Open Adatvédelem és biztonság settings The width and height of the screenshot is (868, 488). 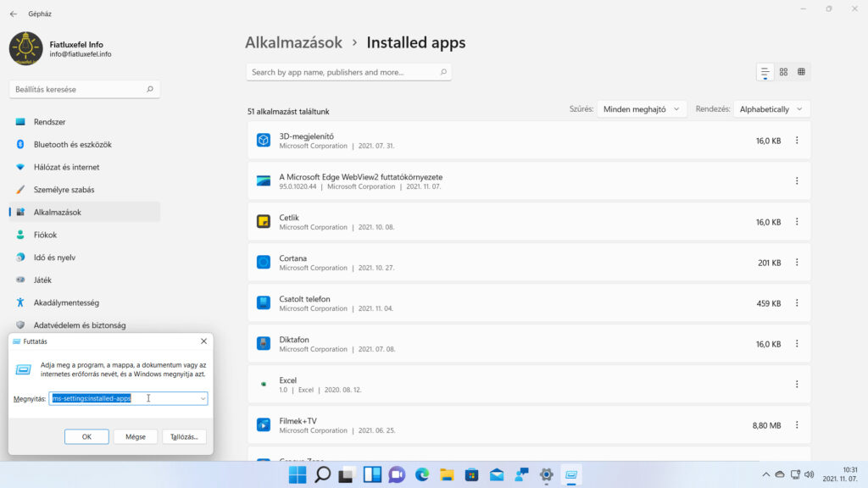pyautogui.click(x=85, y=325)
